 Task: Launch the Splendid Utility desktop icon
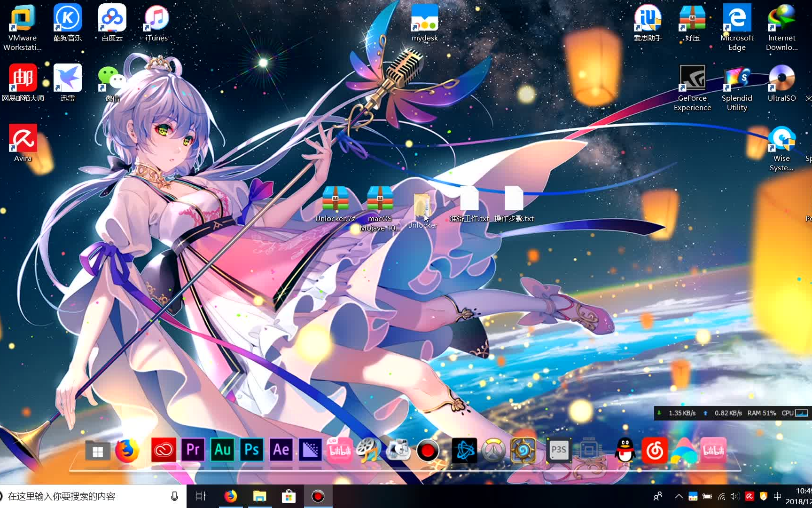click(737, 87)
